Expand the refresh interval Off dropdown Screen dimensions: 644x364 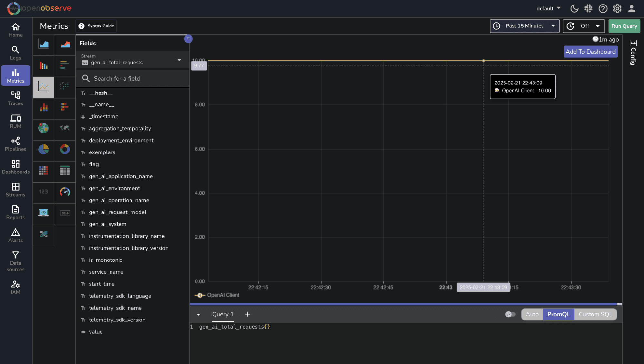tap(583, 26)
